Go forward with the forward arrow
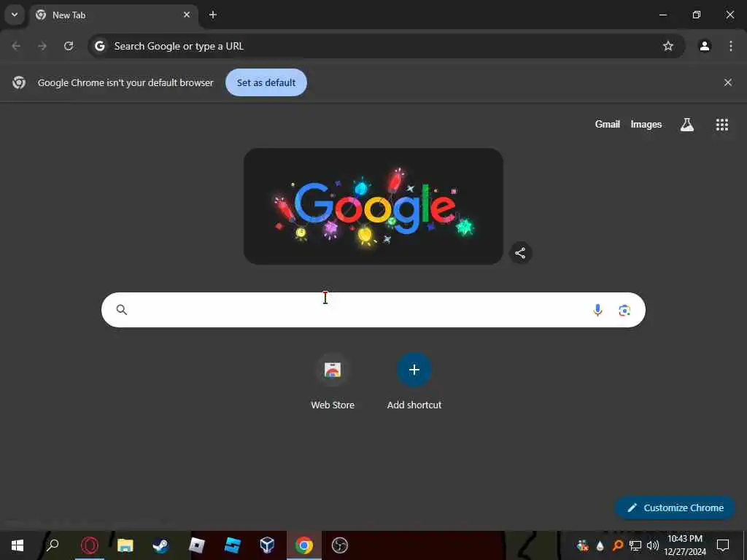The width and height of the screenshot is (747, 560). pyautogui.click(x=42, y=46)
